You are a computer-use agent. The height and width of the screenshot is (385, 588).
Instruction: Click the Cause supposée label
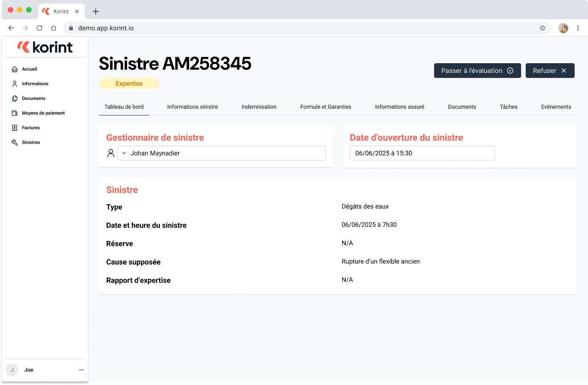[133, 262]
